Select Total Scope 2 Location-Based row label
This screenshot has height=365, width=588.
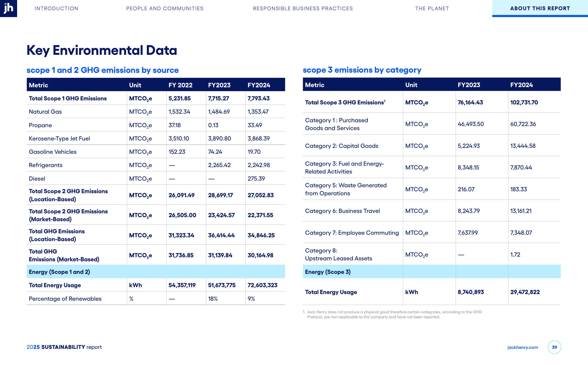(x=68, y=195)
